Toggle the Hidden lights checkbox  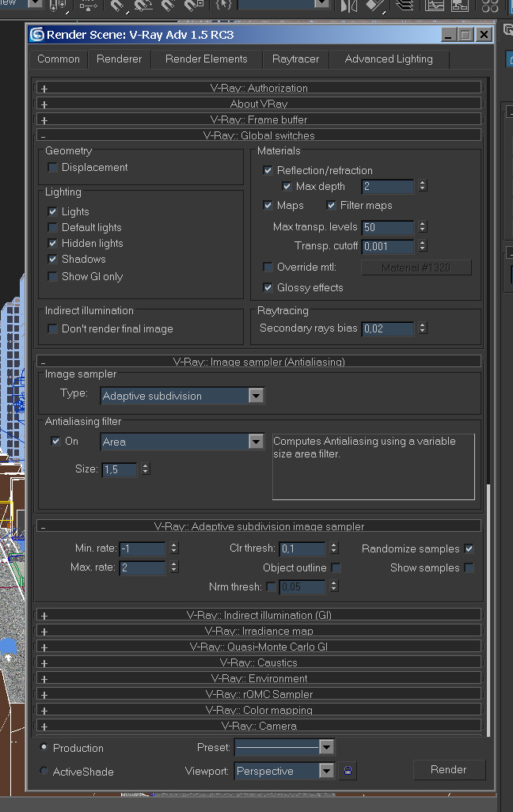click(x=52, y=243)
